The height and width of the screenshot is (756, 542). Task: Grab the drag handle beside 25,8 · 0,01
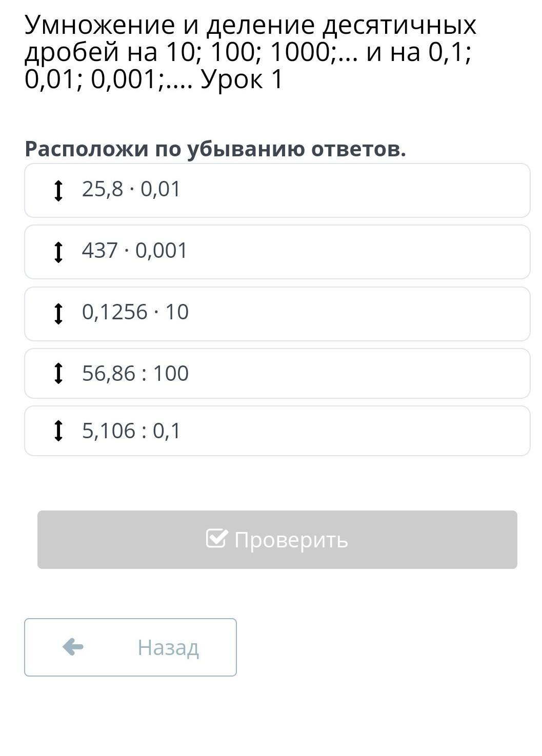58,191
